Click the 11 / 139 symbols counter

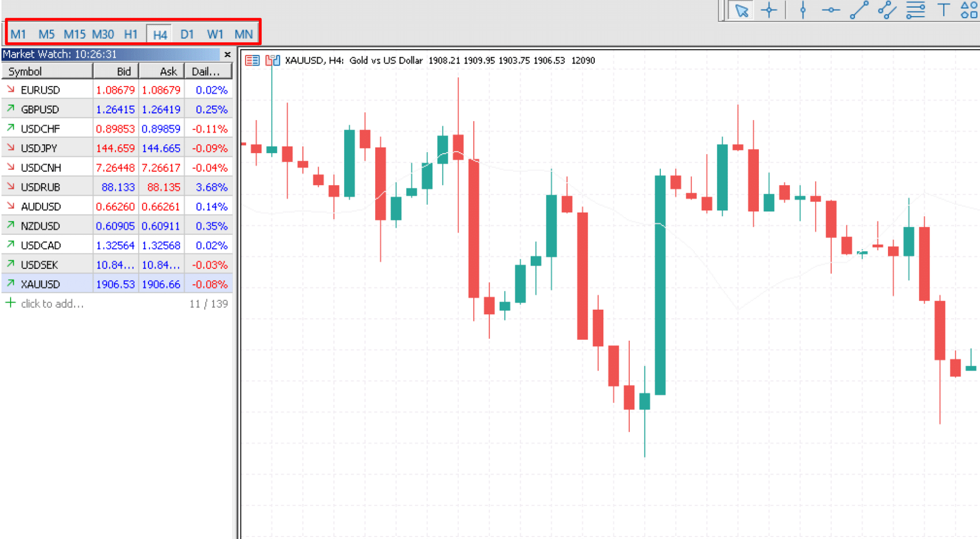coord(208,304)
